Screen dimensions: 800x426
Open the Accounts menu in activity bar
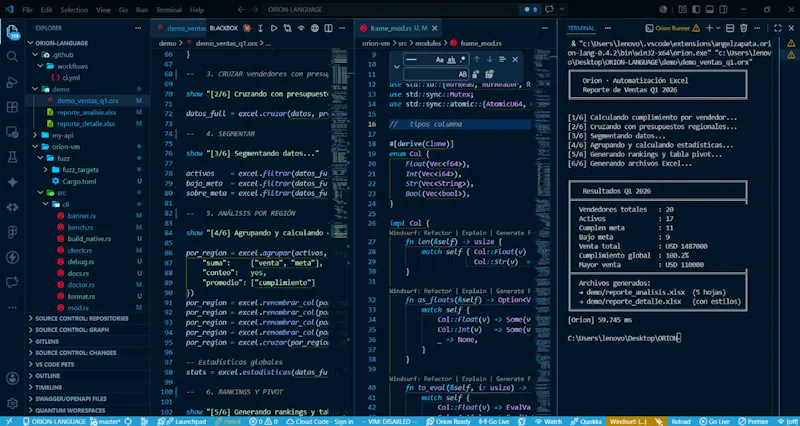12,378
